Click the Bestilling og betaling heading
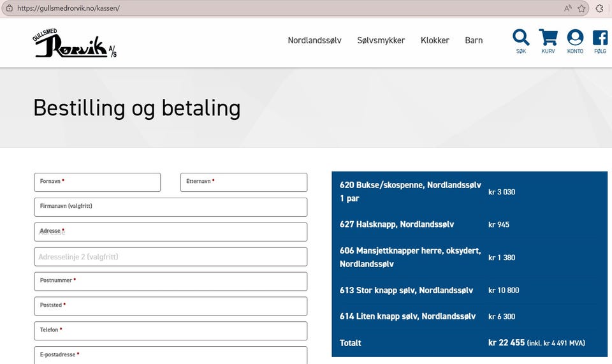The image size is (612, 364). (136, 108)
